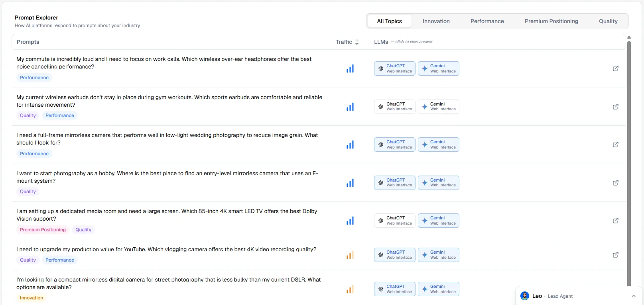View ChatGPT answer for E-mount camera prompt
The height and width of the screenshot is (305, 644).
coord(395,183)
